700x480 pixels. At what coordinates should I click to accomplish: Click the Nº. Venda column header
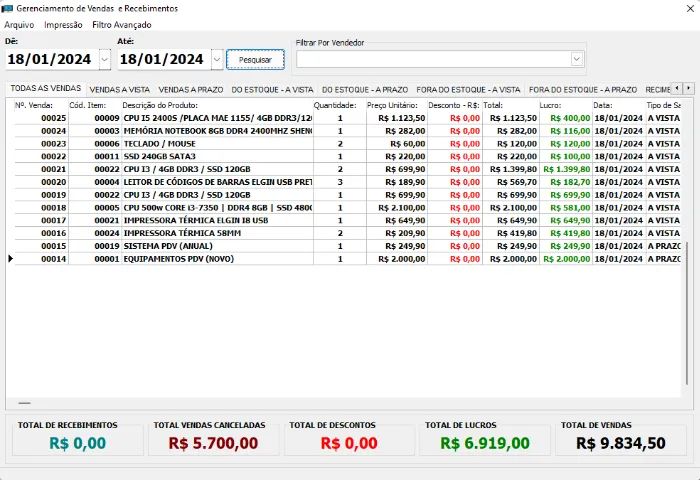pos(41,105)
